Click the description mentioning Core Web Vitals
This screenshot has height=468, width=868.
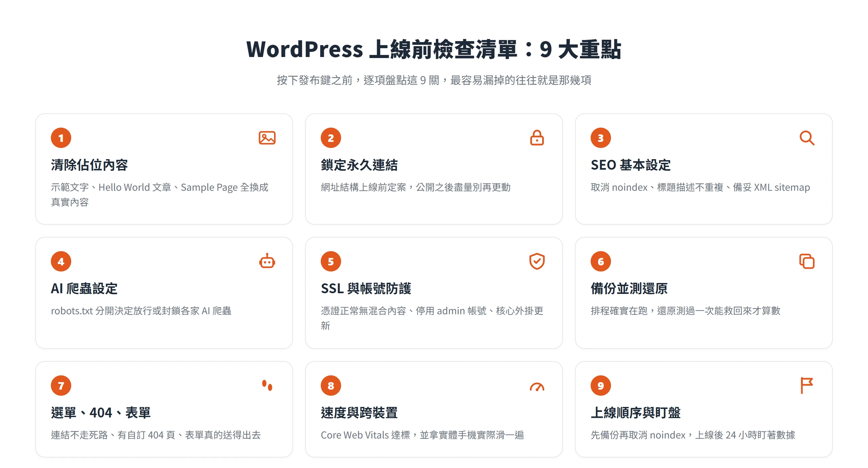point(422,435)
